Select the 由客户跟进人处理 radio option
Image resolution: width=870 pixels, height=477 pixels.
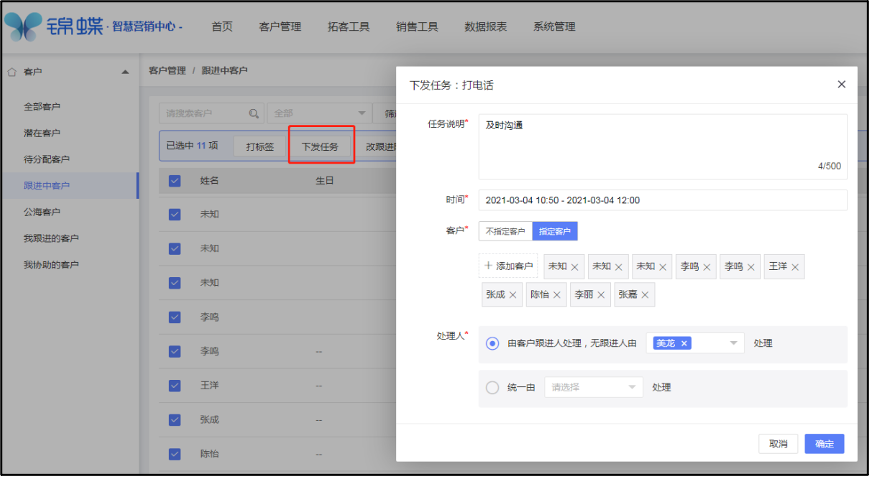click(x=492, y=343)
